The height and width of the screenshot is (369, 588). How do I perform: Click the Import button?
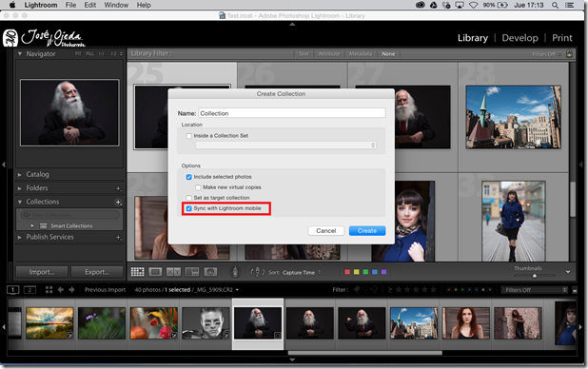(42, 272)
